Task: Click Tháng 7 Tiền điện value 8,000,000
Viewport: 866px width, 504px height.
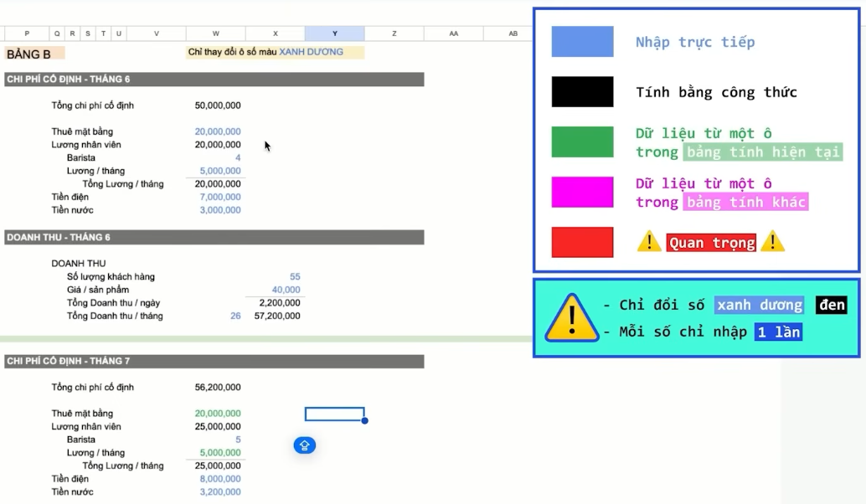Action: (x=219, y=479)
